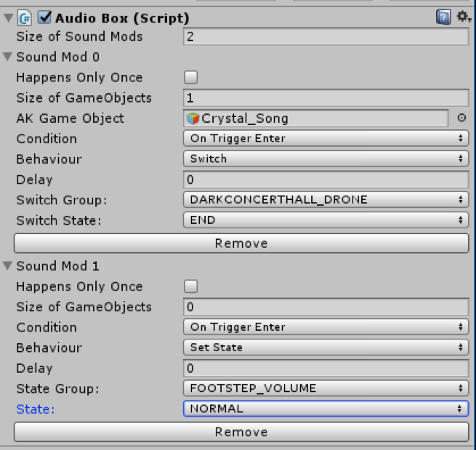476x450 pixels.
Task: Open the State Group dropdown FOOTSTEP_VOLUME
Action: pos(326,388)
